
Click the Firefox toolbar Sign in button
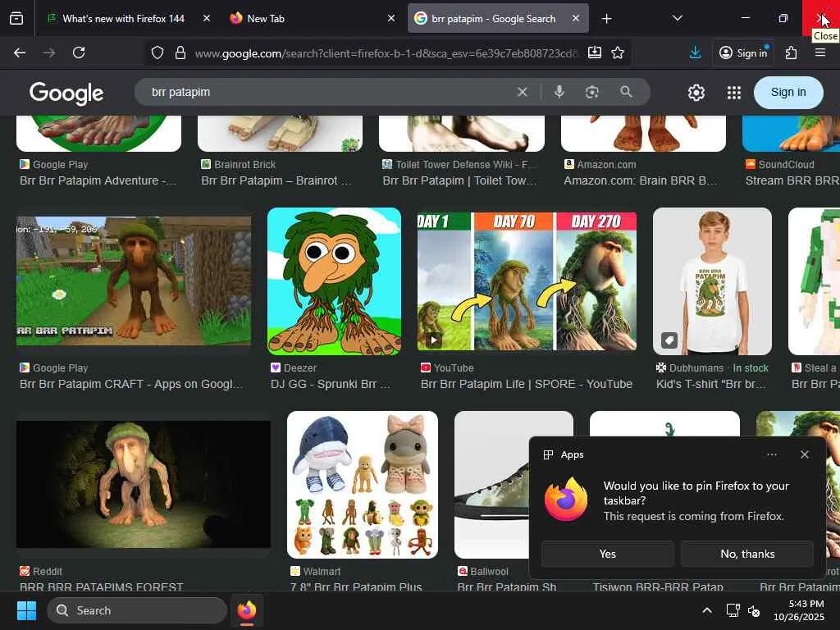(x=743, y=52)
